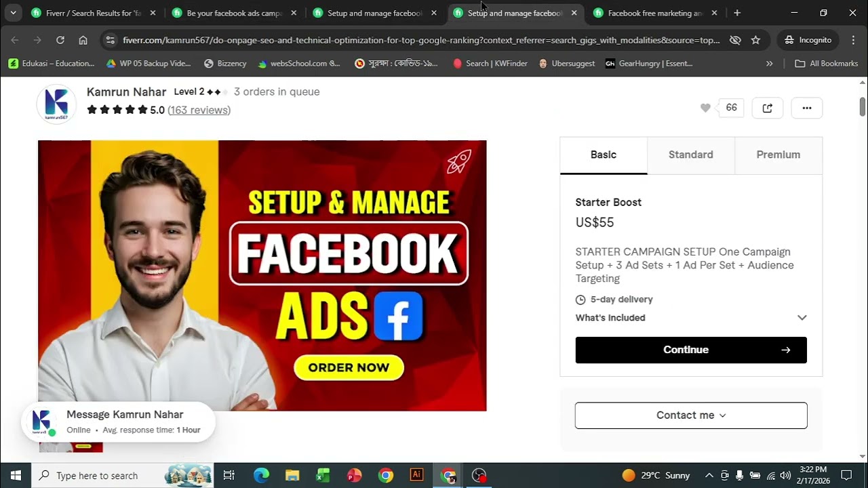868x488 pixels.
Task: Open the Ubersuggest bookmark
Action: tap(567, 64)
